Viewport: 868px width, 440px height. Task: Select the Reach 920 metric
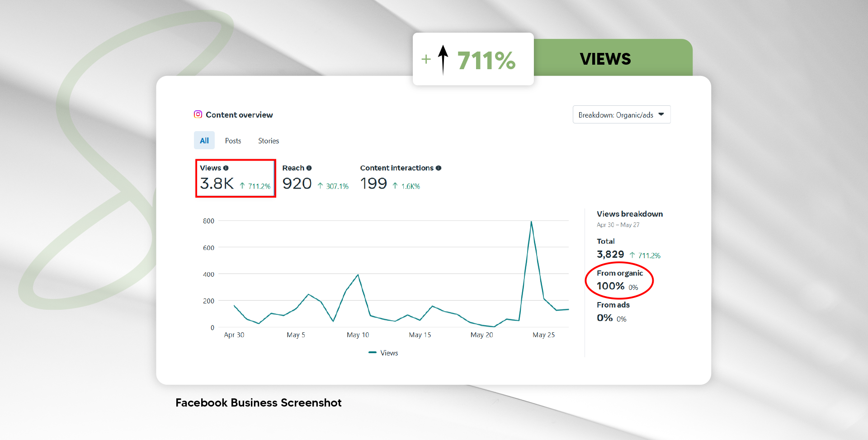click(x=297, y=183)
